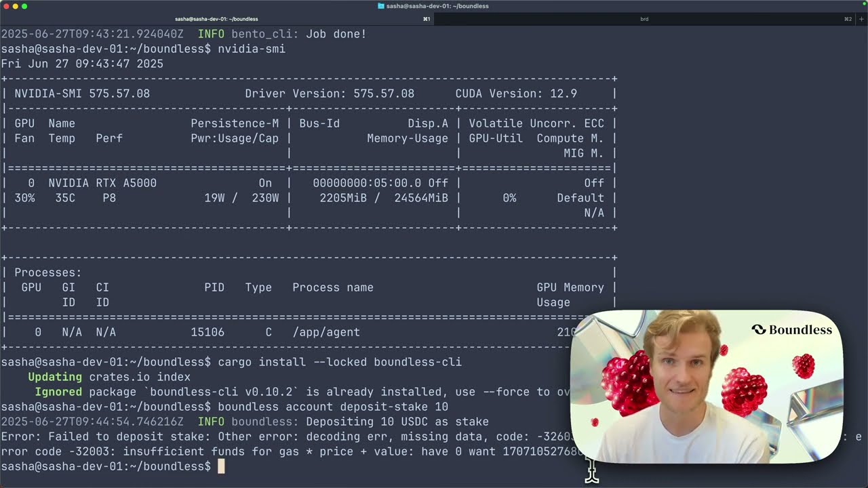Open a new tab using the + icon
Image resolution: width=868 pixels, height=488 pixels.
862,19
